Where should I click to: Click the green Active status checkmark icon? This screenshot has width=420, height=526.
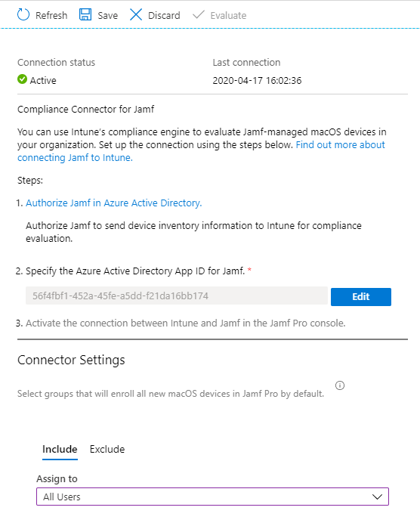[22, 79]
